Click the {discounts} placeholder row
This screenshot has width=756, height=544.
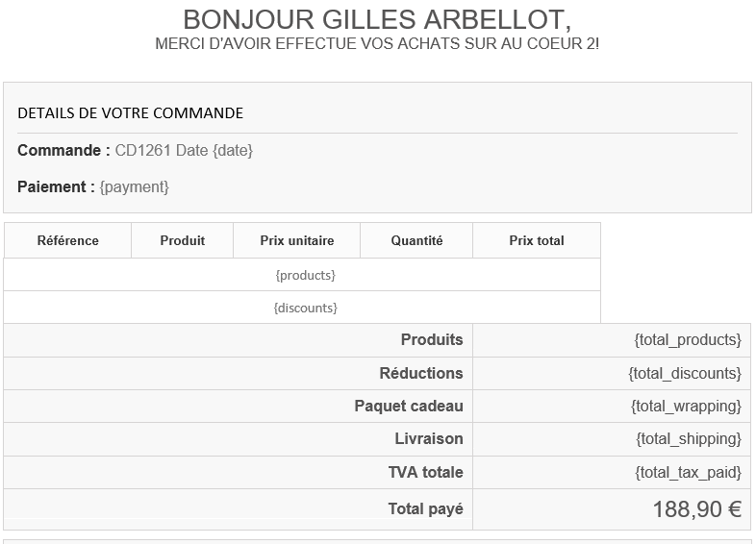tap(305, 308)
